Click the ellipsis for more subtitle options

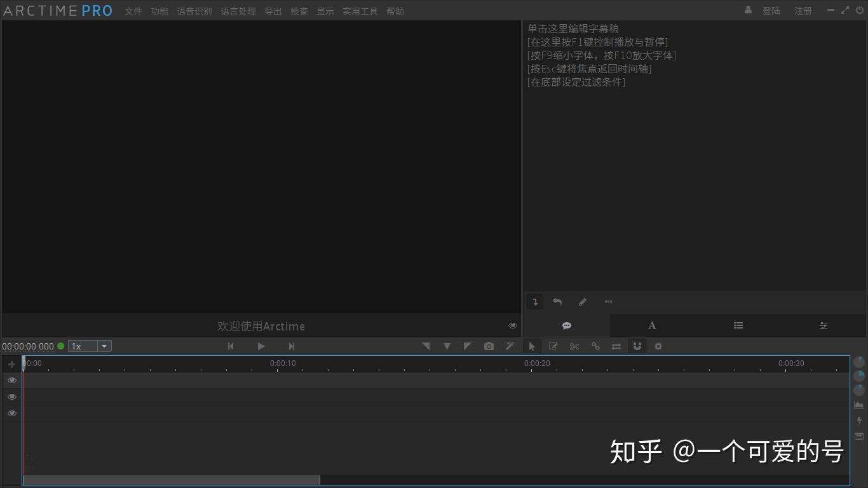[608, 302]
